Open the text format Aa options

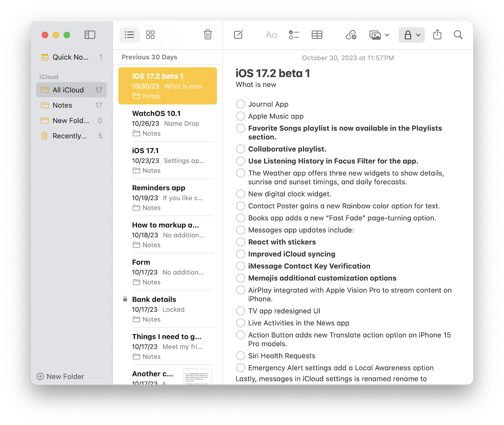click(x=271, y=35)
